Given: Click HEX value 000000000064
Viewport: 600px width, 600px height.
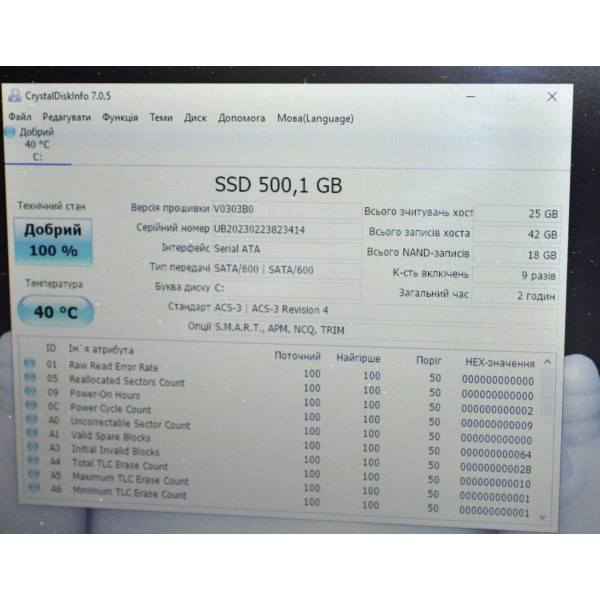Looking at the screenshot, I should (x=496, y=454).
